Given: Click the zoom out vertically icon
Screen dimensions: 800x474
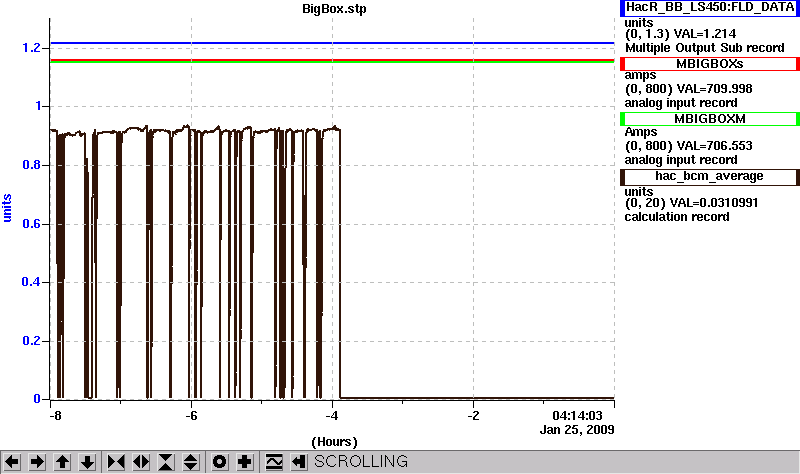Looking at the screenshot, I should coord(191,462).
